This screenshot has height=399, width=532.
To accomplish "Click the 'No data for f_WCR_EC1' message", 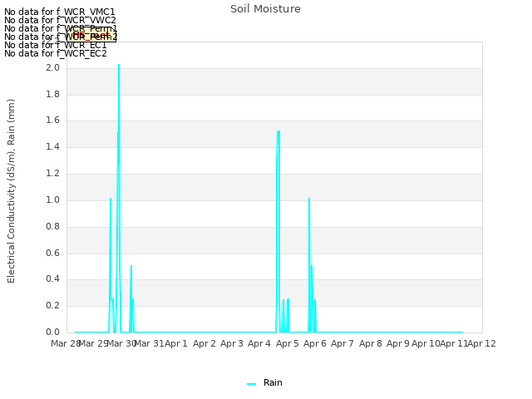I will coord(56,45).
